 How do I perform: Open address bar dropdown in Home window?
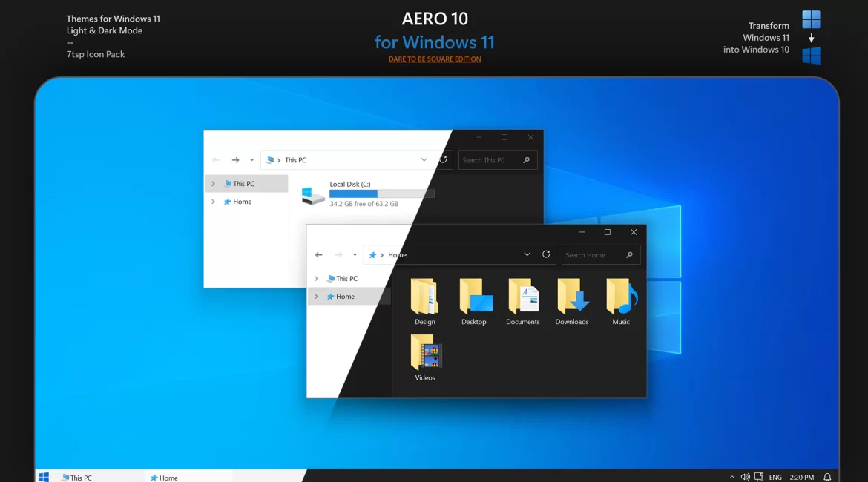pyautogui.click(x=527, y=254)
